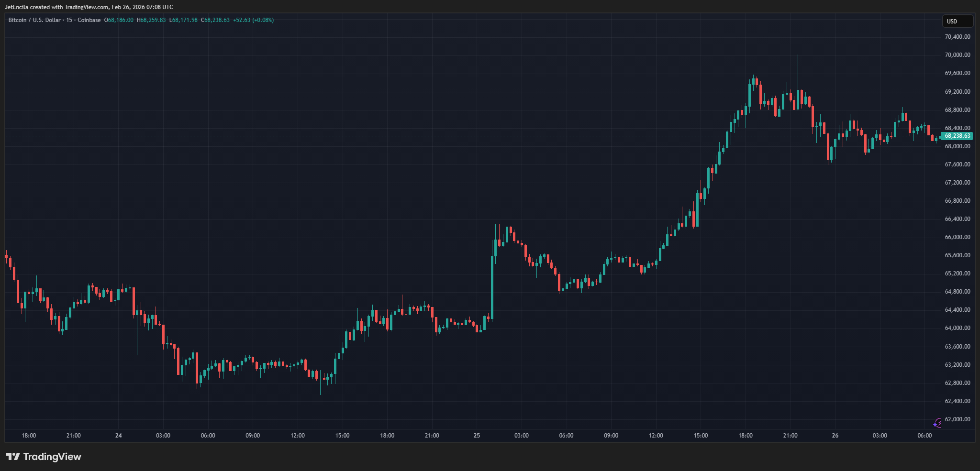The image size is (980, 471).
Task: Click the 66,000.00 price axis label
Action: [957, 237]
